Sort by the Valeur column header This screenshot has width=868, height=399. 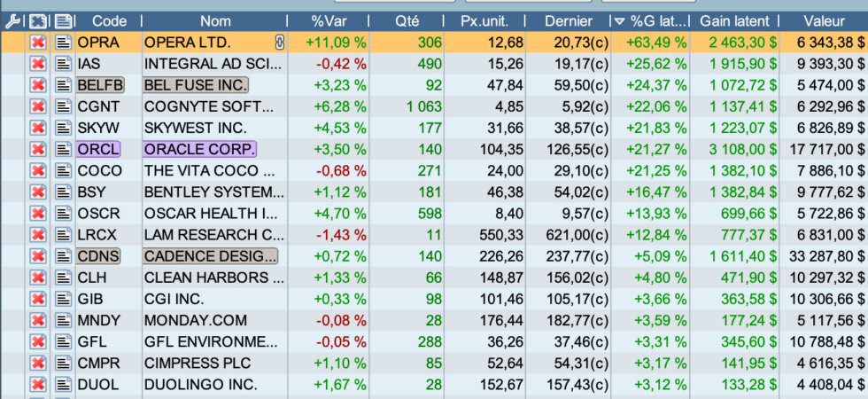(825, 21)
